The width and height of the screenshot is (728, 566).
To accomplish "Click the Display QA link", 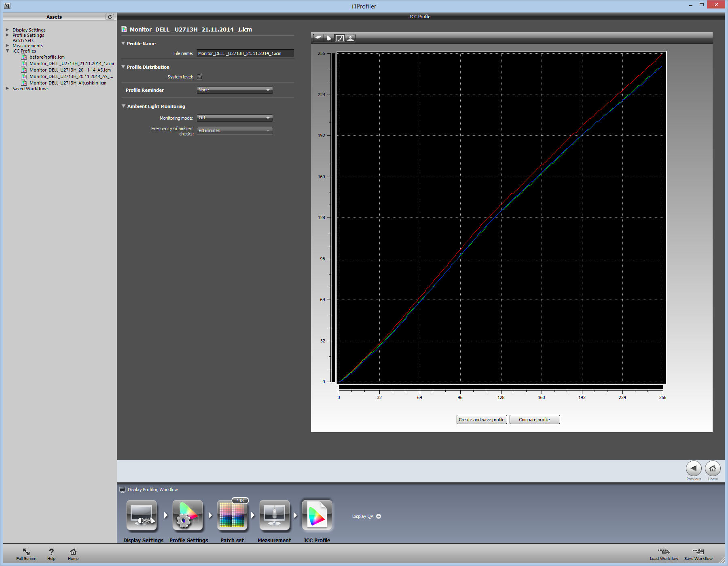I will 363,516.
